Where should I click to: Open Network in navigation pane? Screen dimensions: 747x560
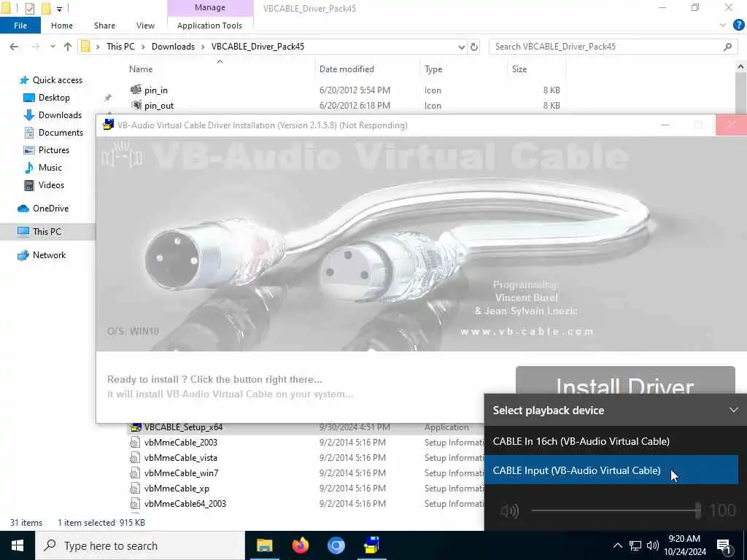[x=49, y=254]
